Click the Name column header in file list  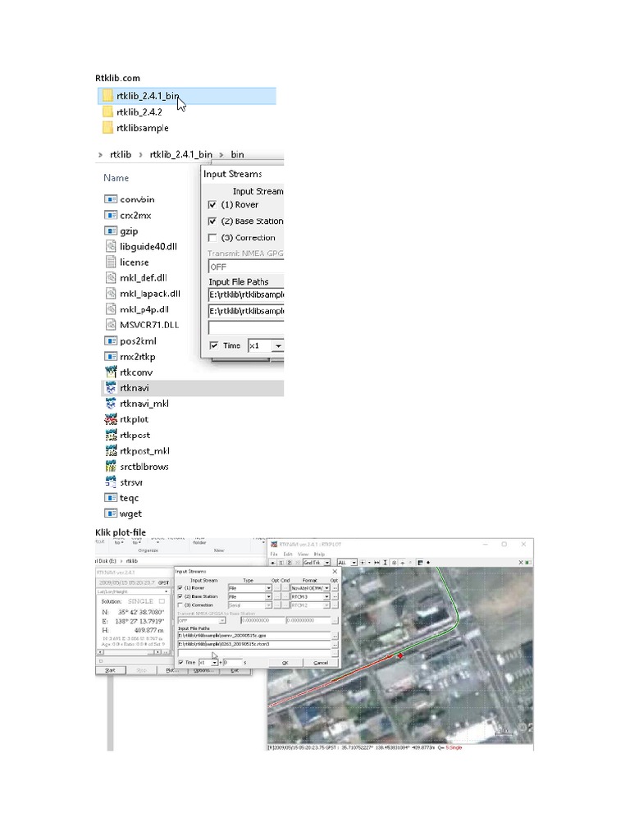[x=116, y=178]
